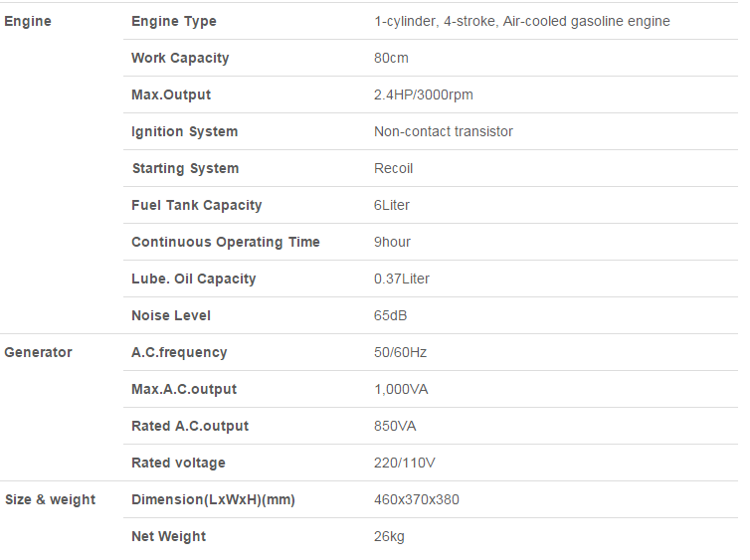Click the 1-cylinder, 4-stroke engine description
The height and width of the screenshot is (560, 750).
522,22
